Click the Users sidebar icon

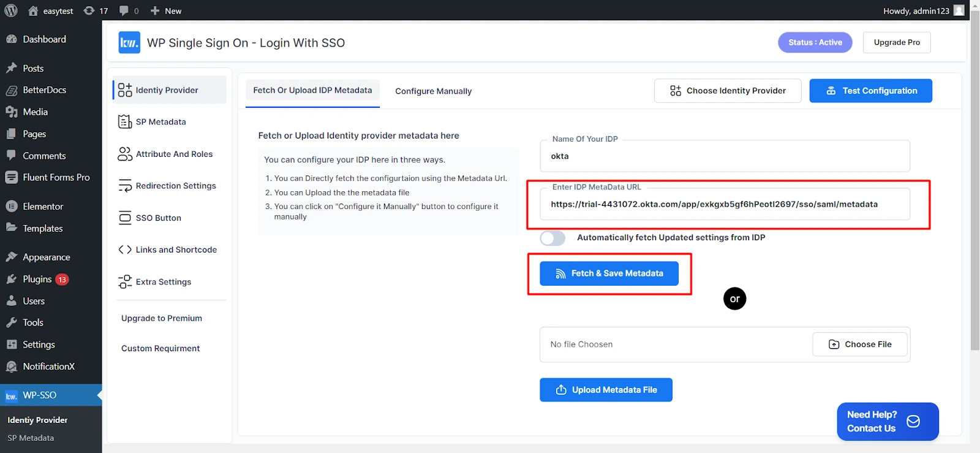click(11, 300)
